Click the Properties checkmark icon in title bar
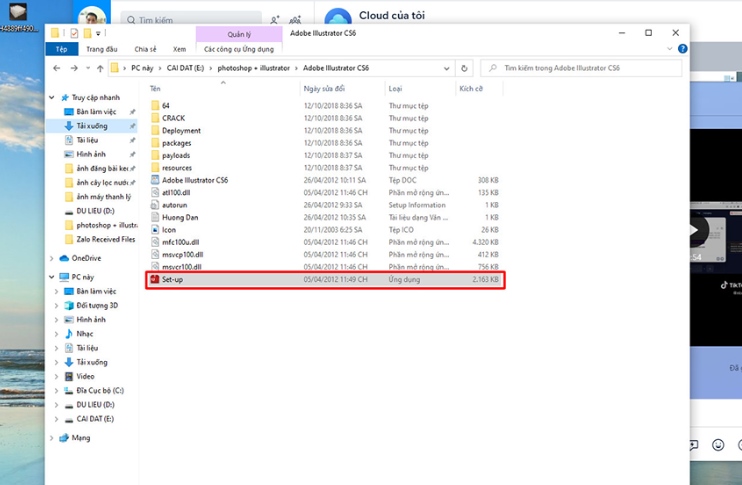742x485 pixels. pos(74,33)
